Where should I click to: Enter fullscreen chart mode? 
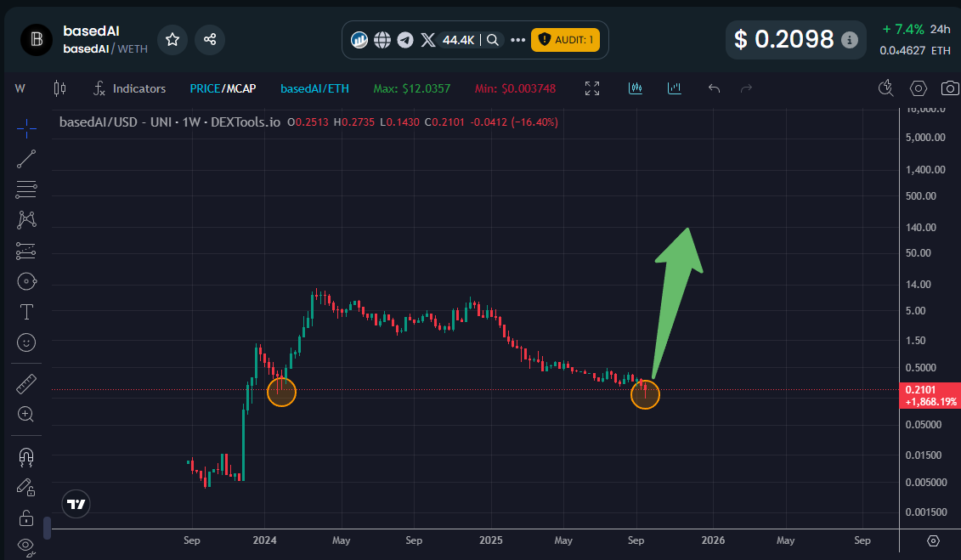(592, 89)
